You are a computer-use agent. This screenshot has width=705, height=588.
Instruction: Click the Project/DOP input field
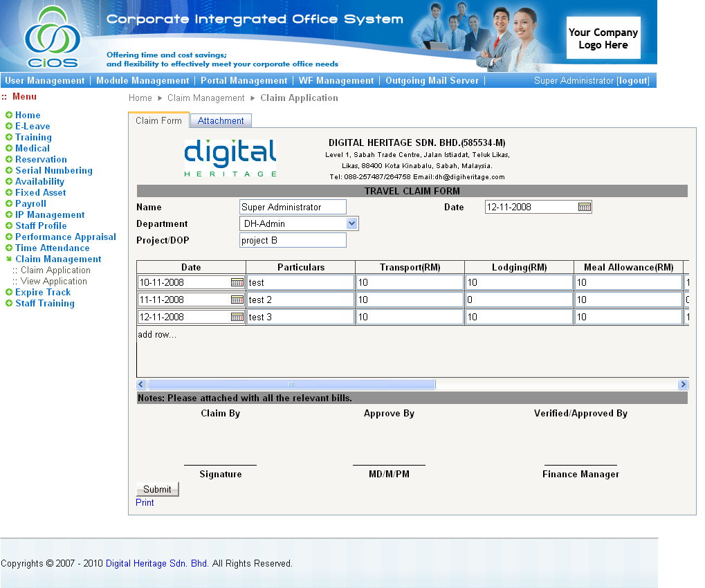pyautogui.click(x=293, y=240)
